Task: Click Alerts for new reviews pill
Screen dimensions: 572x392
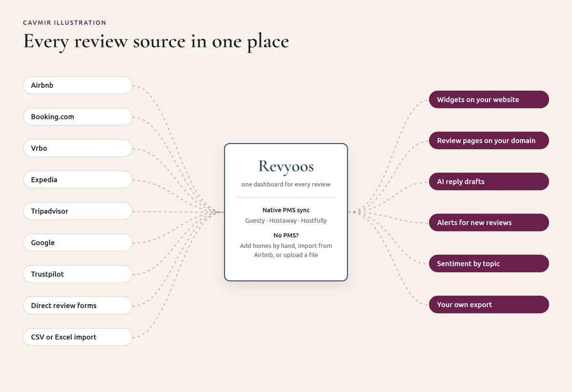Action: click(x=489, y=223)
